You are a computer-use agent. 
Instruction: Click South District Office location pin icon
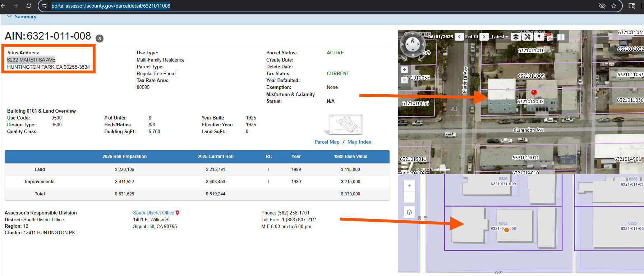(178, 213)
